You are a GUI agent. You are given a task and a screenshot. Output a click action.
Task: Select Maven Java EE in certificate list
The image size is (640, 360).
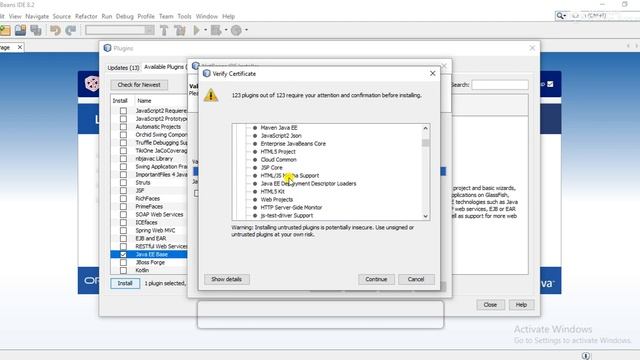click(x=279, y=128)
